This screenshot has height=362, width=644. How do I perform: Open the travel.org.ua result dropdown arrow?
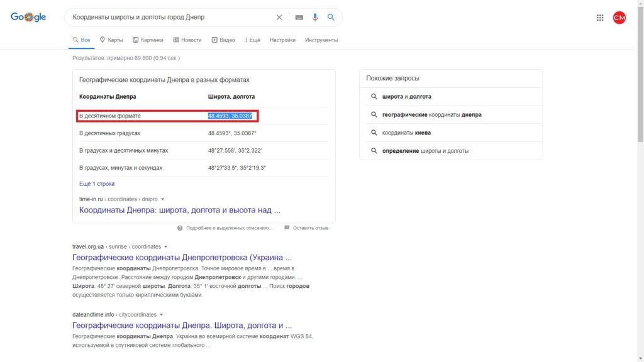click(x=166, y=247)
